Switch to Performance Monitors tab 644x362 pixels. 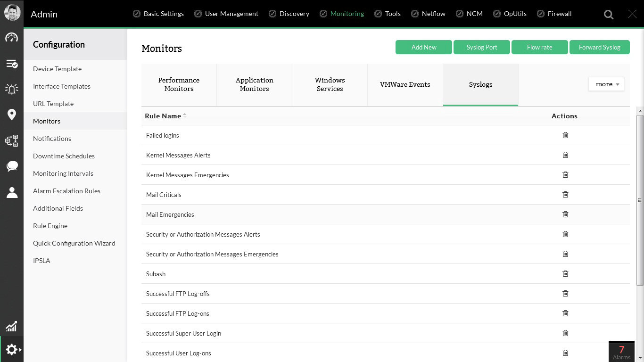pyautogui.click(x=179, y=84)
